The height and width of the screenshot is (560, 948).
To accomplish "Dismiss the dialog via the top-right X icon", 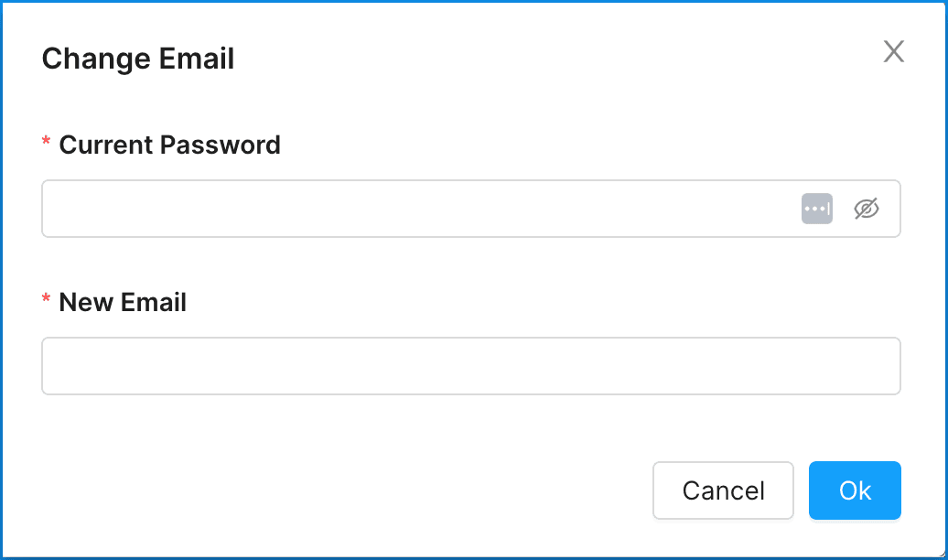I will (x=893, y=52).
